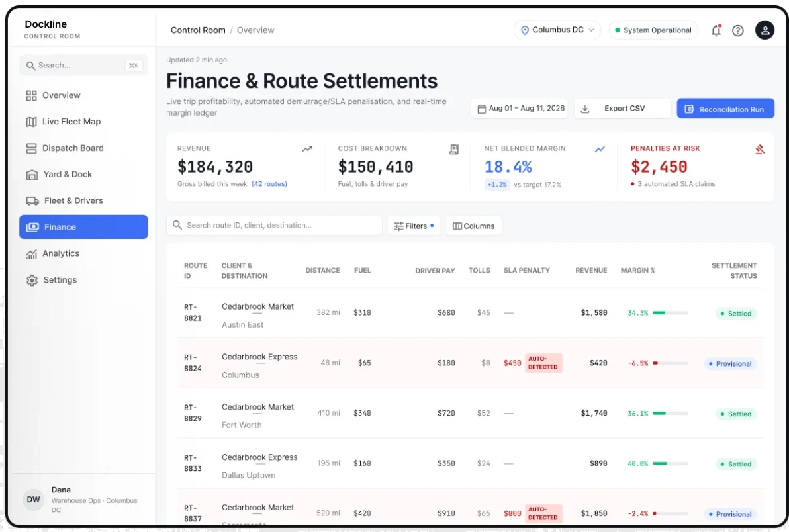Click the Settled status on RT-8821
This screenshot has height=532, width=789.
tap(735, 313)
